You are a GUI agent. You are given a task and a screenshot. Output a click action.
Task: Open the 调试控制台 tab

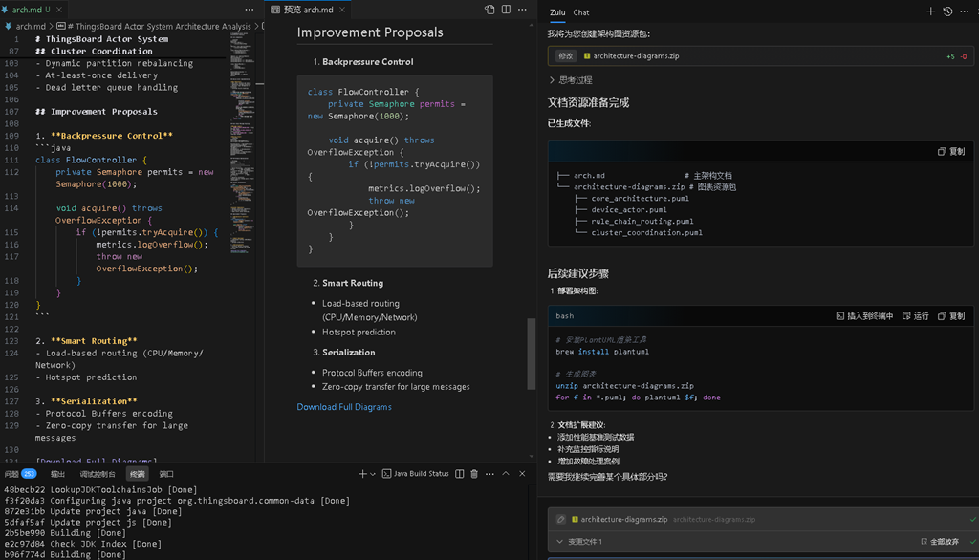98,474
